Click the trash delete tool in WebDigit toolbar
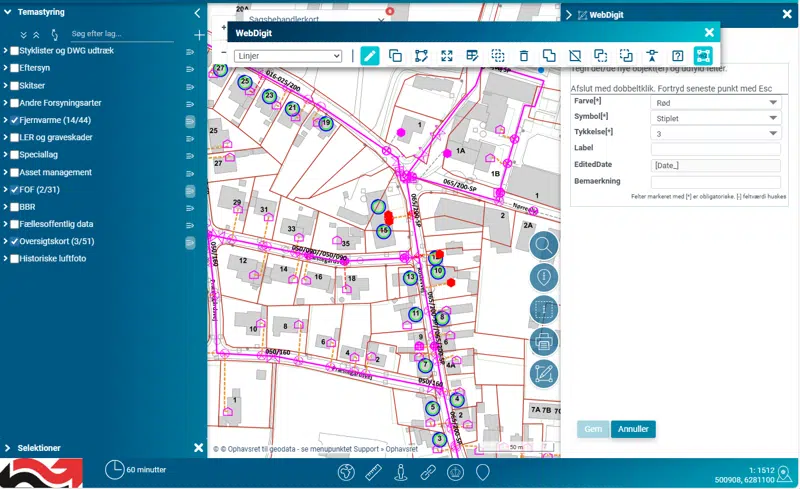The image size is (800, 489). (x=523, y=56)
